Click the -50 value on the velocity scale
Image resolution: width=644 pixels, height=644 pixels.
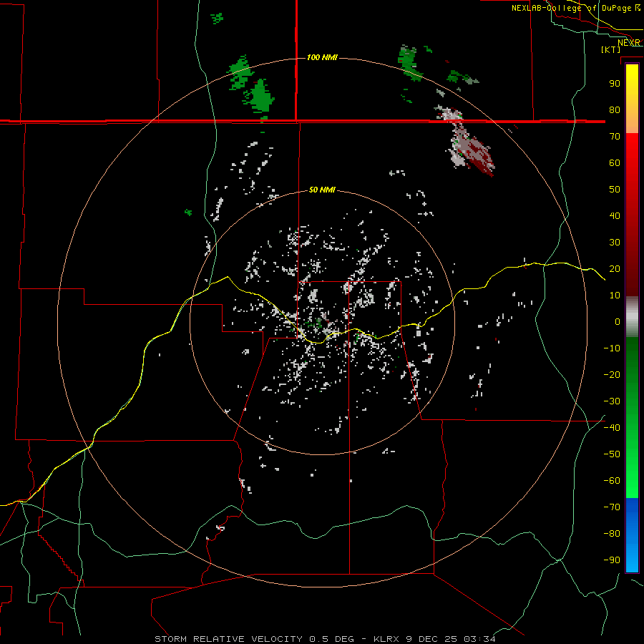(612, 454)
